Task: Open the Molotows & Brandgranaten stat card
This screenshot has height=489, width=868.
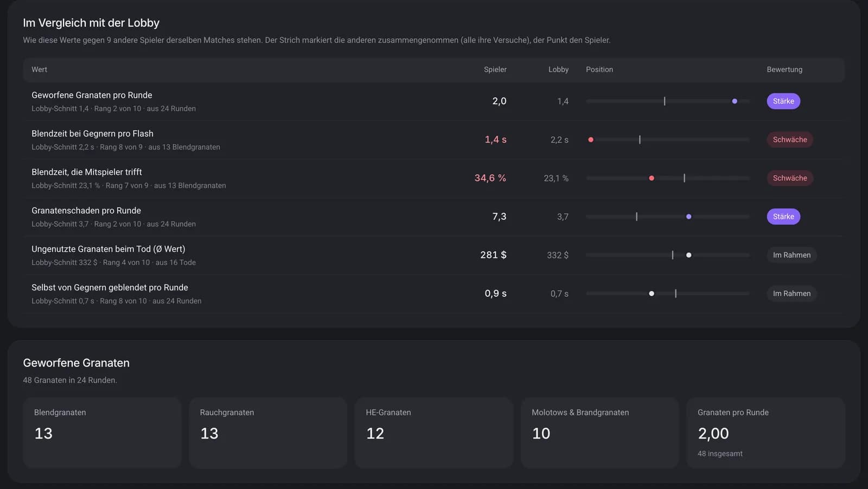Action: 600,433
